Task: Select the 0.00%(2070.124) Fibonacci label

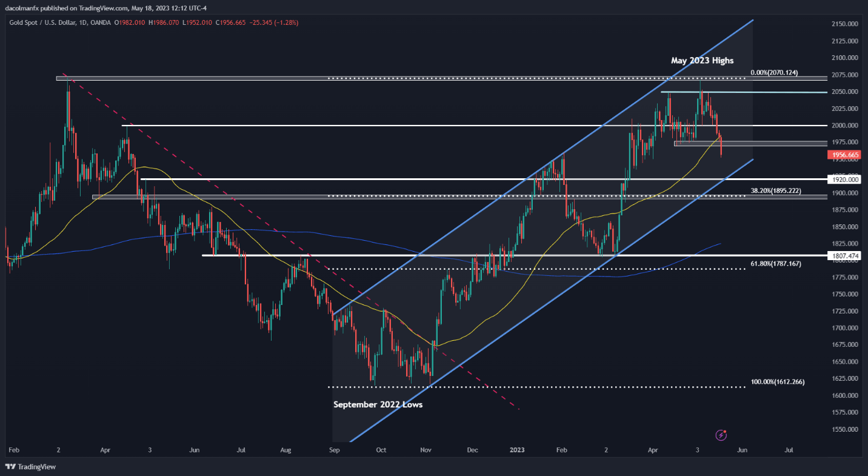Action: point(774,73)
